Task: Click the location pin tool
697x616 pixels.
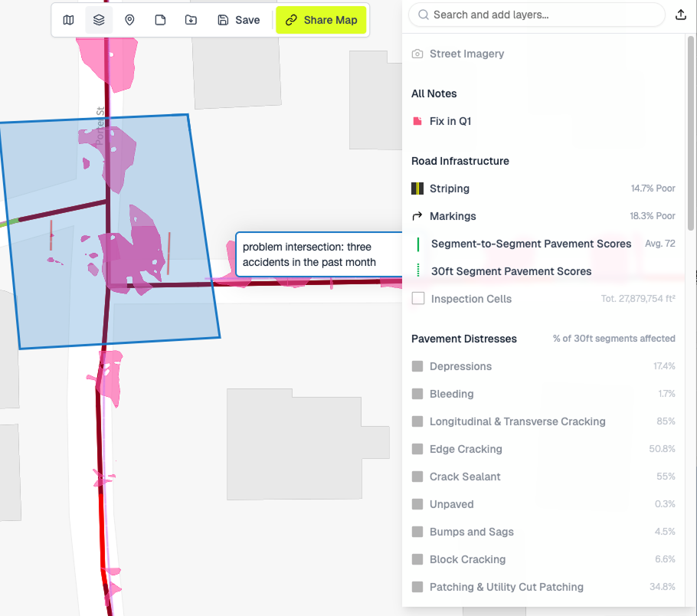Action: [x=129, y=20]
